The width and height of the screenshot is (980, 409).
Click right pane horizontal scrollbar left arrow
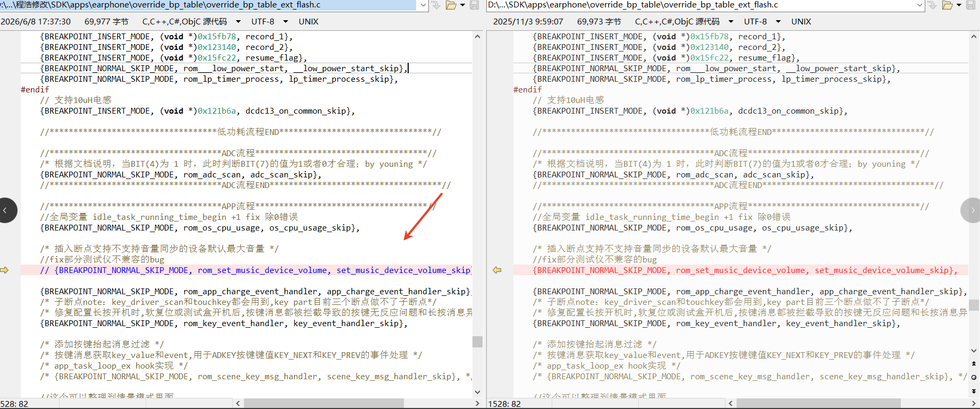tap(731, 404)
